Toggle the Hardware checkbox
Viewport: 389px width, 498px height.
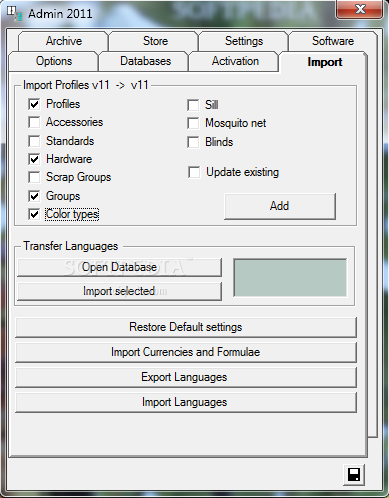(34, 159)
